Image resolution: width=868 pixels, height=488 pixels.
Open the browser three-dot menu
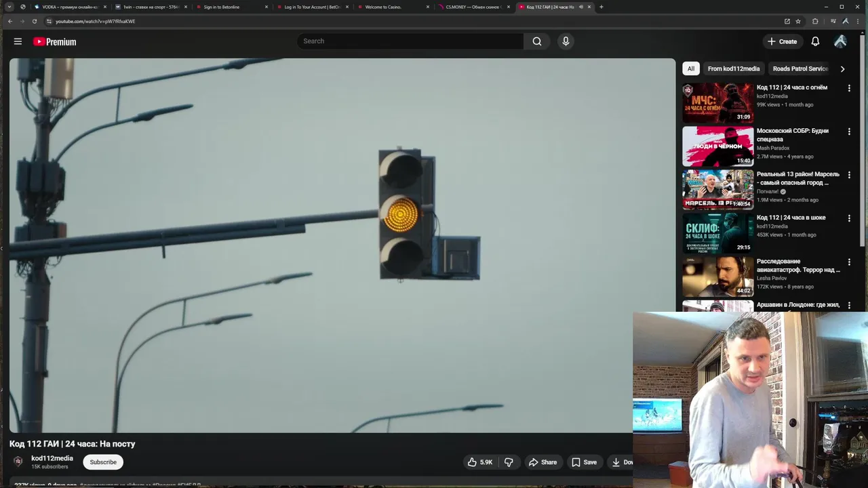point(858,21)
